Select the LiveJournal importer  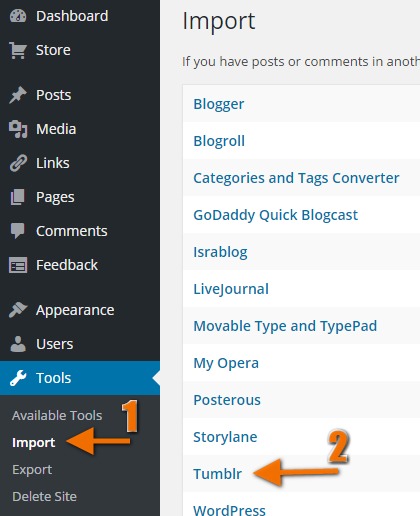(231, 289)
